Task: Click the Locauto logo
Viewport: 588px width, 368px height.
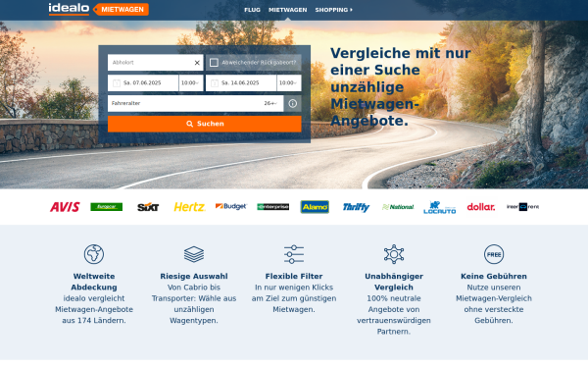Action: [439, 207]
